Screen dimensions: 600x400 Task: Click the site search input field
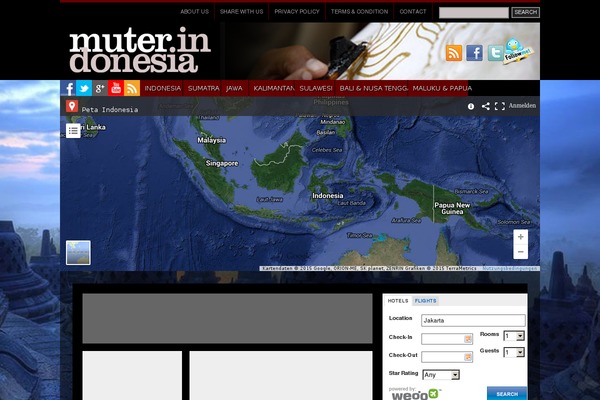click(474, 12)
